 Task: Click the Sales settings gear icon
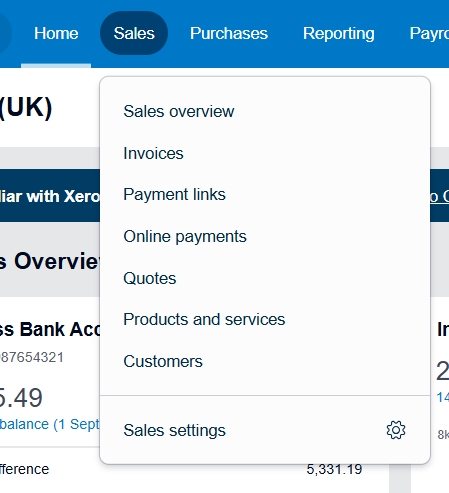click(x=396, y=430)
